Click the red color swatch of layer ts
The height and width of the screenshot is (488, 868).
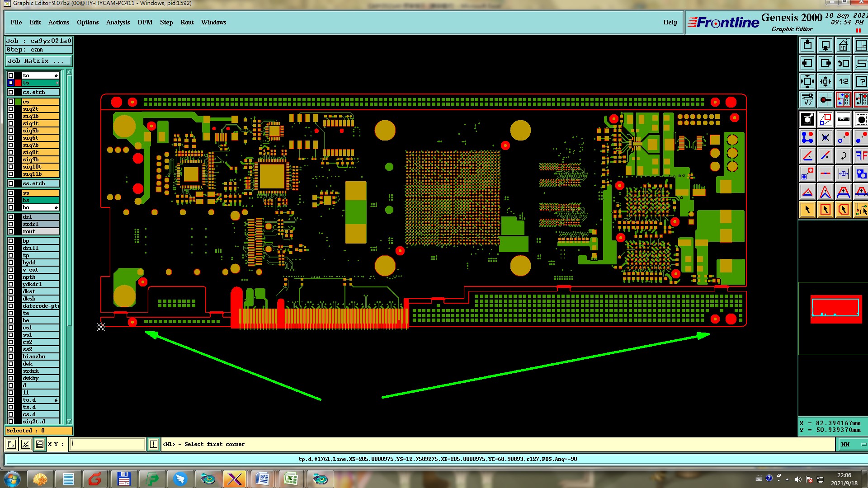[18, 83]
